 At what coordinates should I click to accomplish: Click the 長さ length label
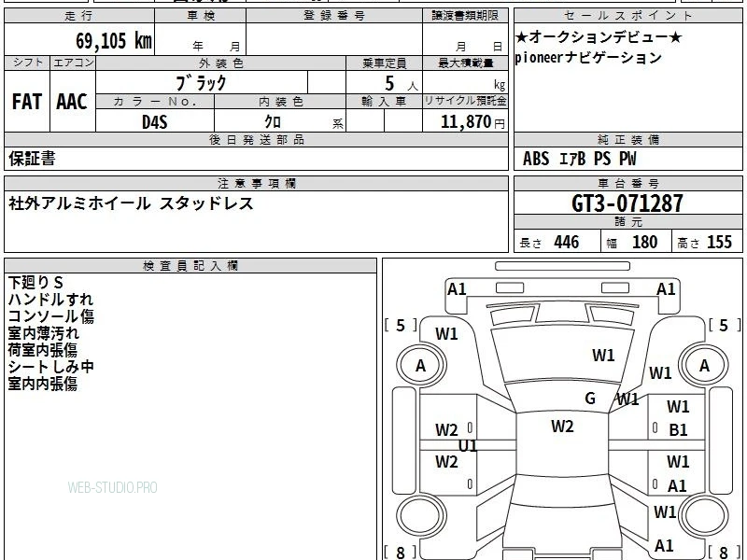[530, 243]
